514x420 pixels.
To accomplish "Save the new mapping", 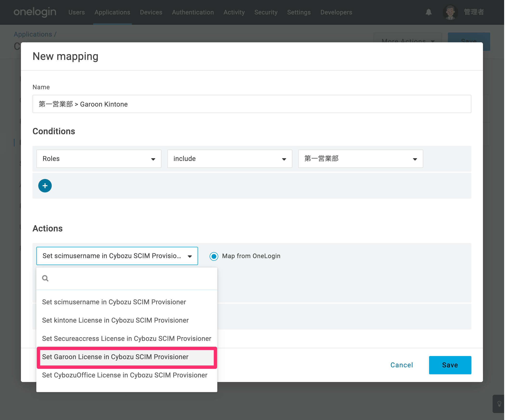I will tap(450, 365).
